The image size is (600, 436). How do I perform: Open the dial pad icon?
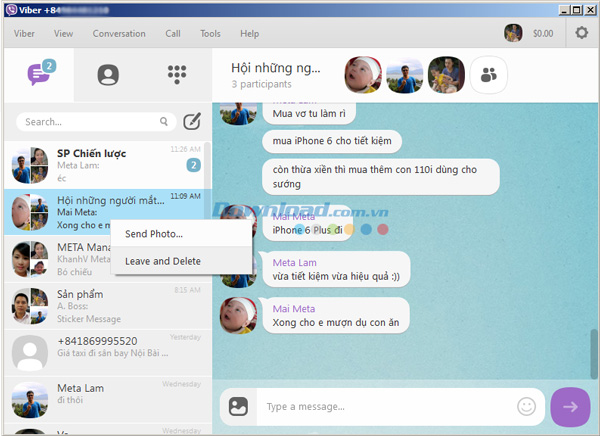[177, 74]
